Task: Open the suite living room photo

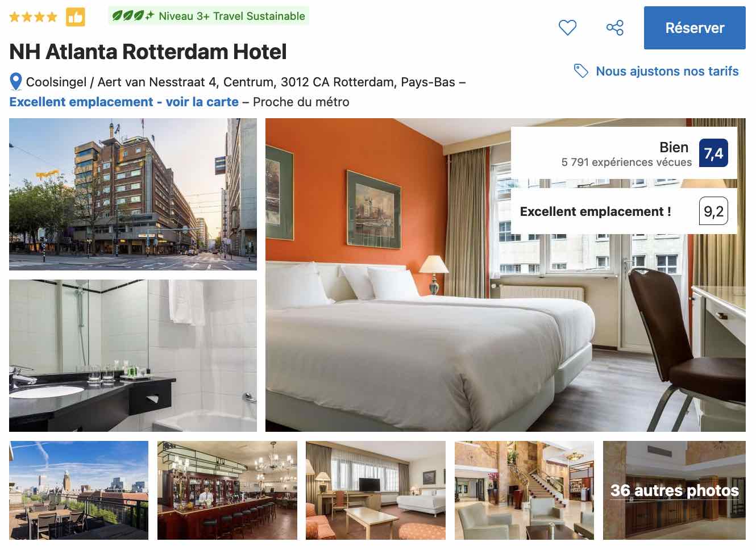Action: (376, 490)
